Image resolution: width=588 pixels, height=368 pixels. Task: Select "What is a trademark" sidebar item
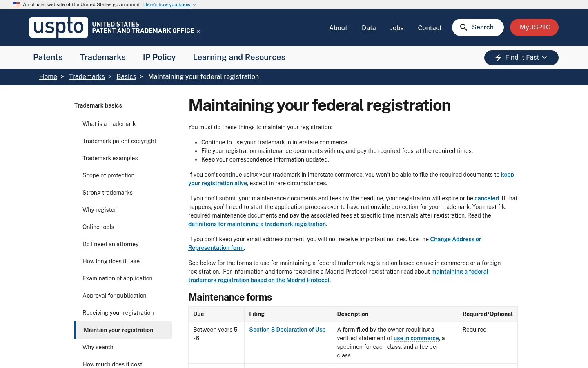109,124
